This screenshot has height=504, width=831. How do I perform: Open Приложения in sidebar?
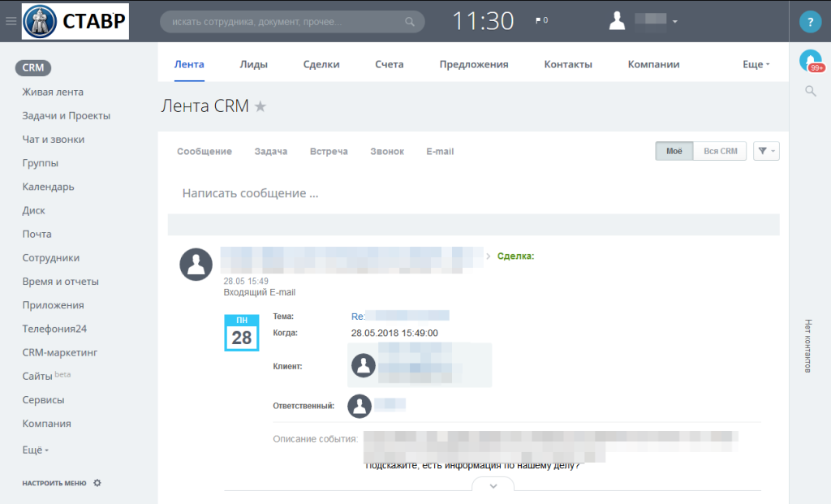pyautogui.click(x=53, y=305)
